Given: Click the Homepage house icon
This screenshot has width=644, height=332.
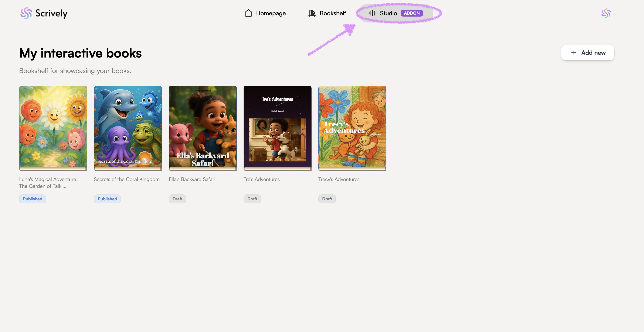Looking at the screenshot, I should pos(248,13).
